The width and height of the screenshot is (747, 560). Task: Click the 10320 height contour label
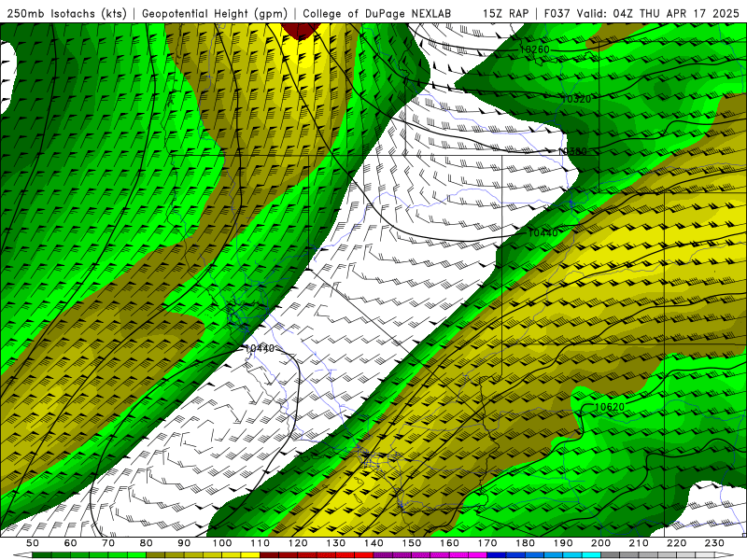[x=576, y=99]
